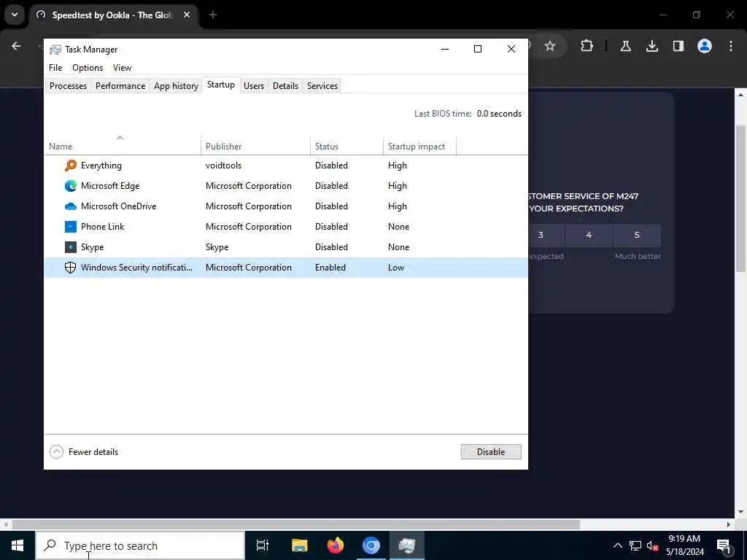Click the muted volume icon in tray

click(x=652, y=545)
